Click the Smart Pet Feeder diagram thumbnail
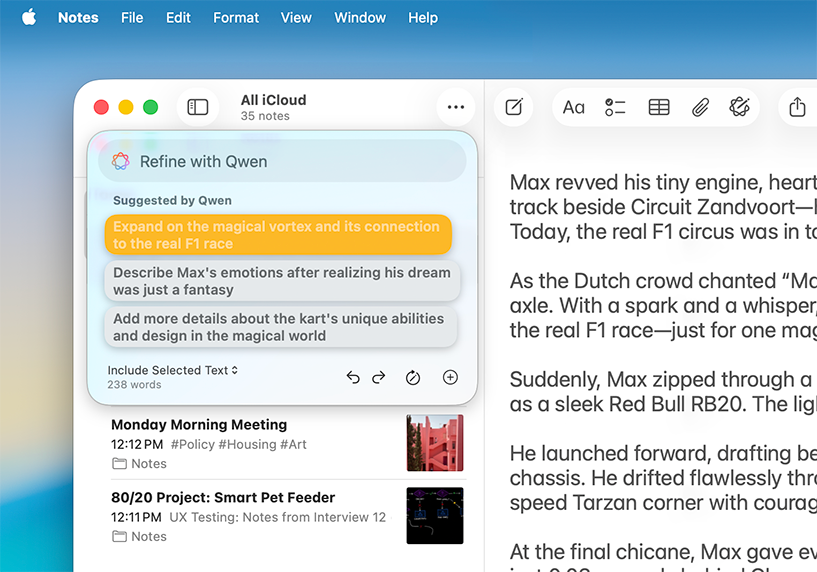Image resolution: width=817 pixels, height=572 pixels. [435, 516]
